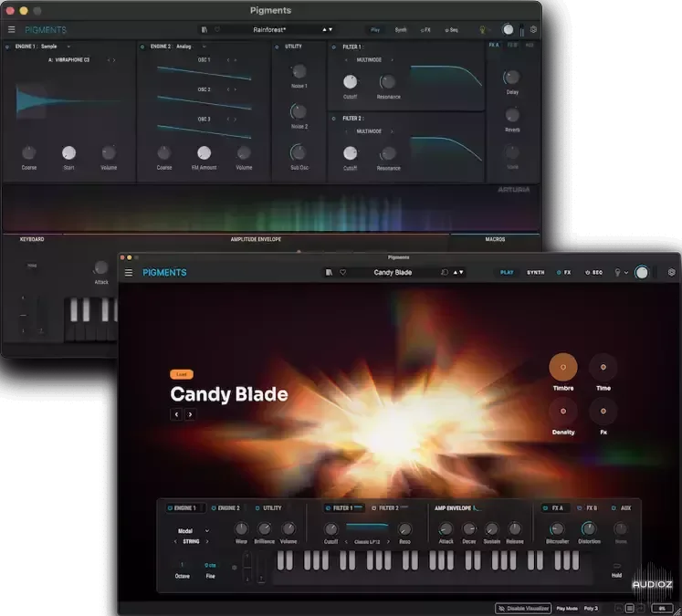Image resolution: width=682 pixels, height=616 pixels.
Task: Select next modal type after STRING
Action: tap(207, 541)
